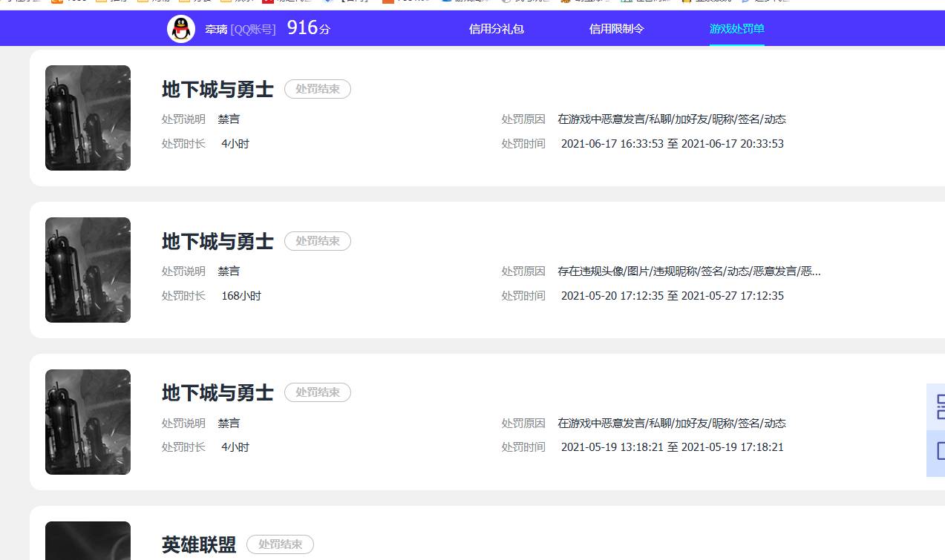Click the blue diamond bookmark icon in the toolbar
Screen dimensions: 945x560
(329, 2)
